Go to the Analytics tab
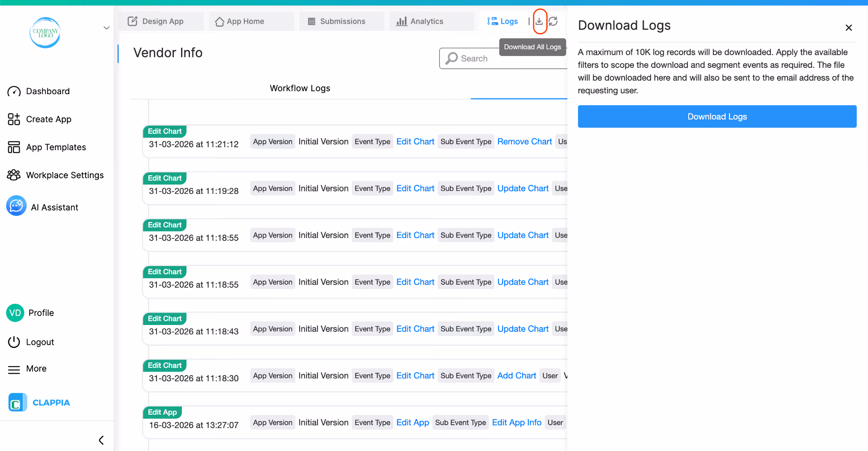Image resolution: width=868 pixels, height=451 pixels. [x=431, y=21]
